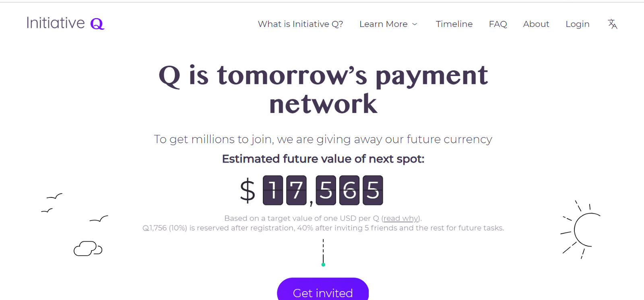Click the counter tile showing digit 7
644x300 pixels.
pos(296,190)
